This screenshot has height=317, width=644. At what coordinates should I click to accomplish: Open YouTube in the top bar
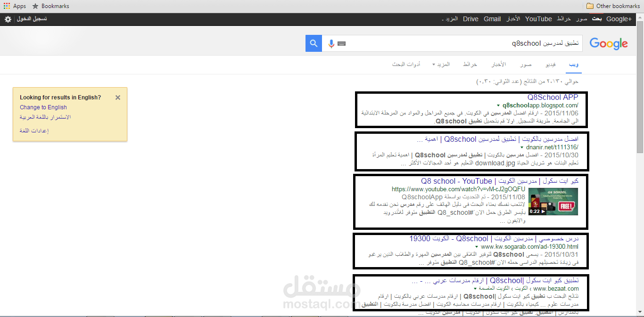tap(538, 19)
